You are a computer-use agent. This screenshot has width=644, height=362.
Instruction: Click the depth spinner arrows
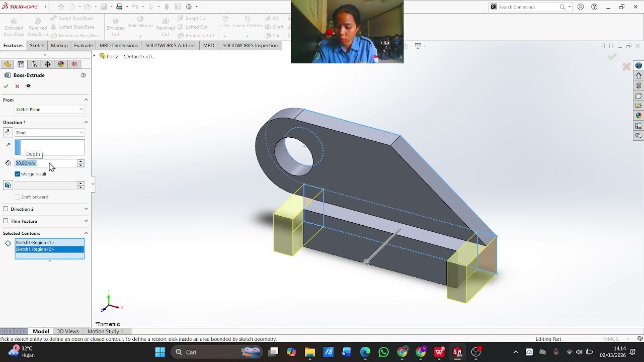tap(80, 163)
